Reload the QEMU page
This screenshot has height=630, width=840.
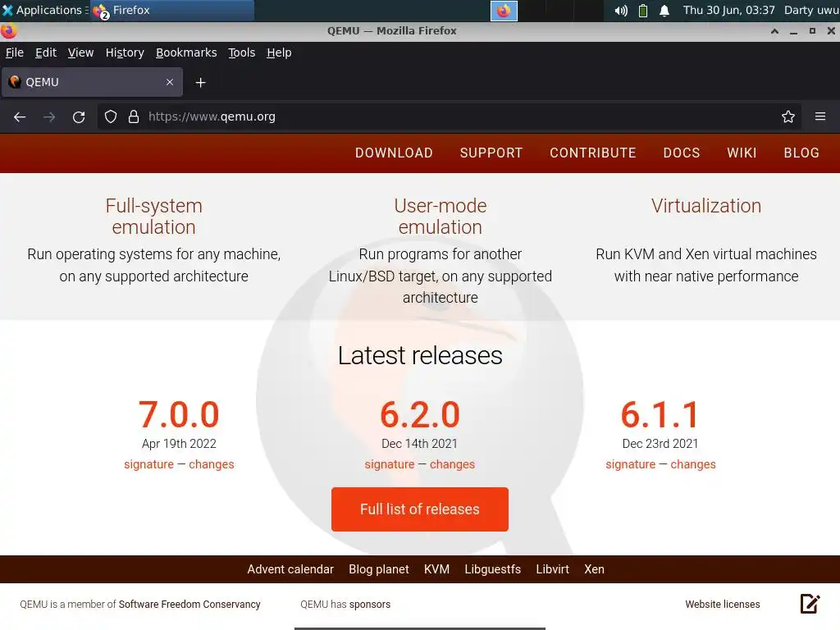click(79, 116)
